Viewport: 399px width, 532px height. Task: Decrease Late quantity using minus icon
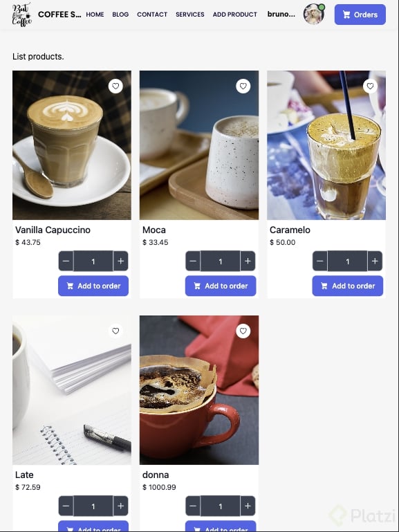click(66, 506)
